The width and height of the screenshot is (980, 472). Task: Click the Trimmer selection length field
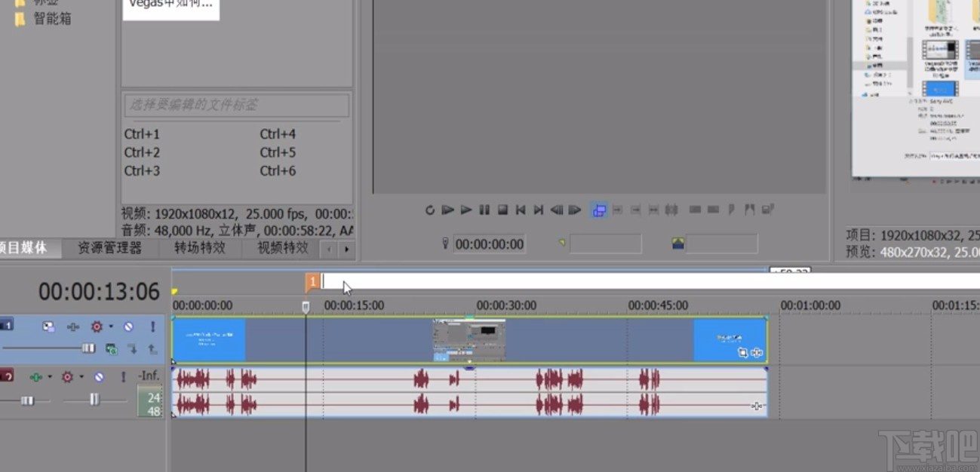[721, 244]
